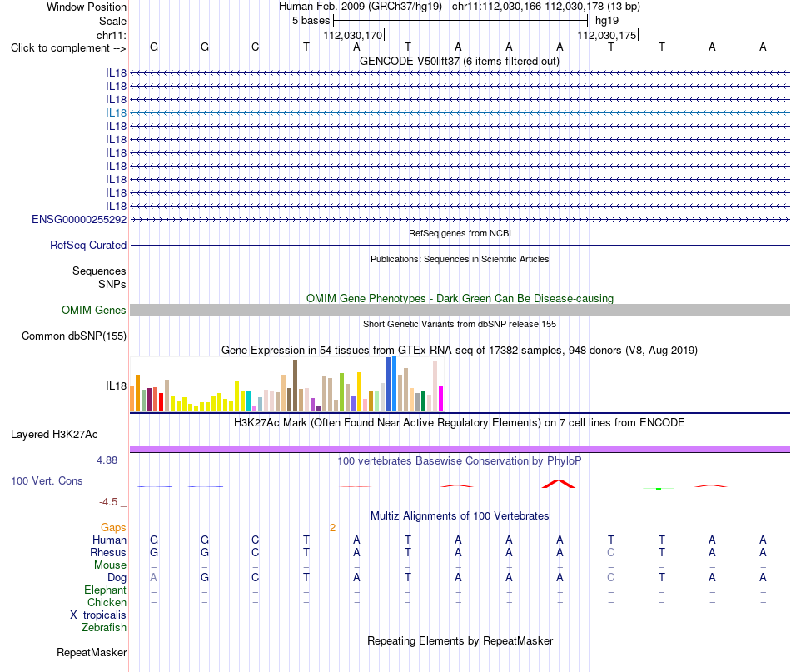Click the 112,030,175 position label

(x=607, y=35)
